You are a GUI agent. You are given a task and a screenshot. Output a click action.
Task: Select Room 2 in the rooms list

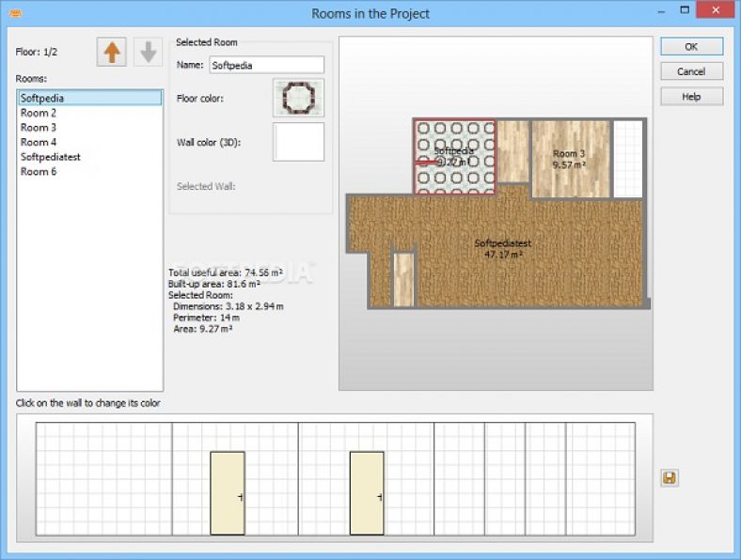pyautogui.click(x=39, y=113)
